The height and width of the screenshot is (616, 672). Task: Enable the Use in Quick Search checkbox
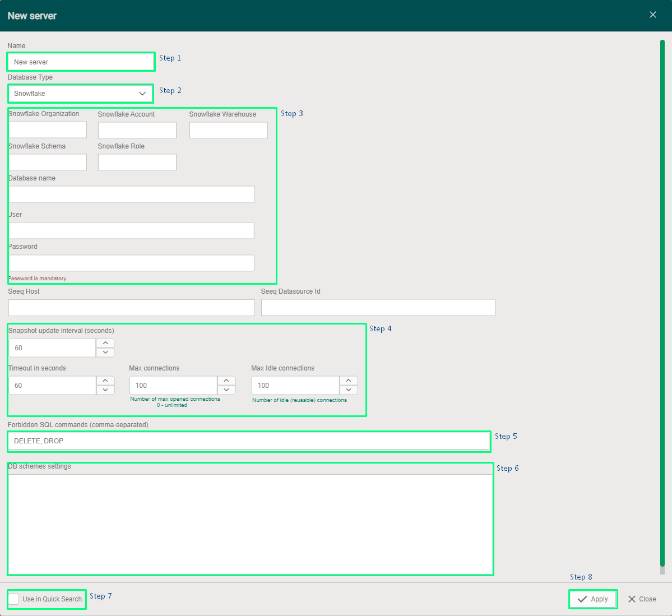point(13,599)
